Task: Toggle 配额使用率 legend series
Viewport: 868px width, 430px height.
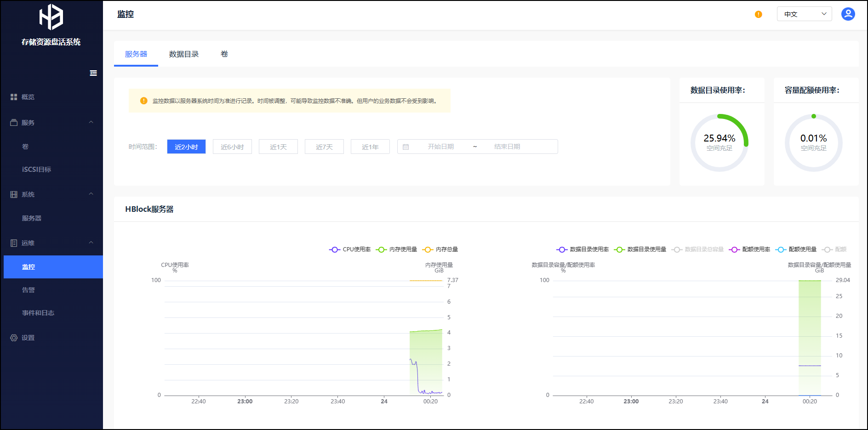Action: 749,249
